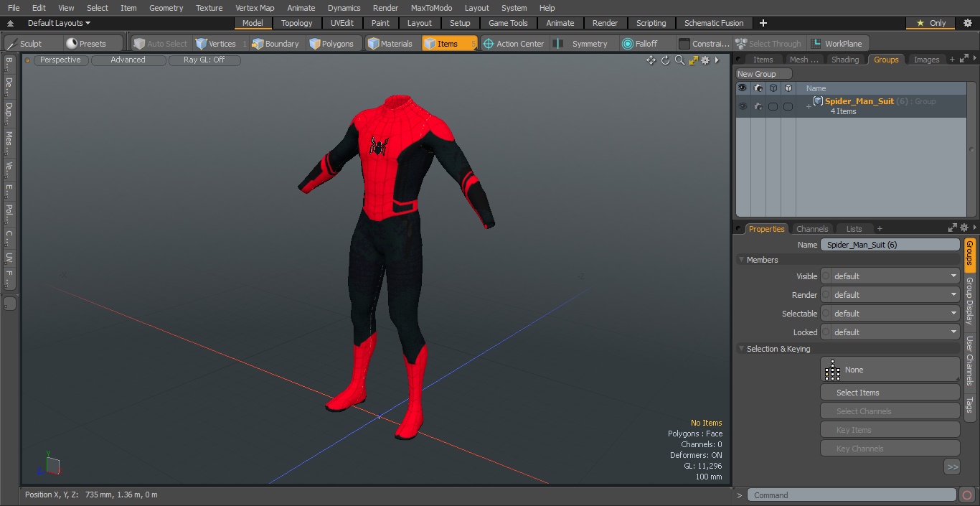This screenshot has height=506, width=980.
Task: Click into the Command input field
Action: pyautogui.click(x=852, y=495)
